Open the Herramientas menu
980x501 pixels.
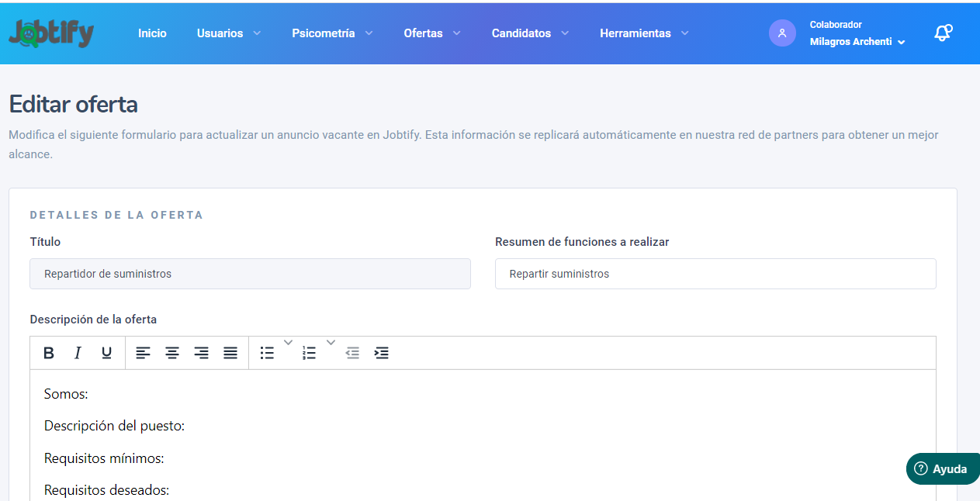[x=635, y=33]
